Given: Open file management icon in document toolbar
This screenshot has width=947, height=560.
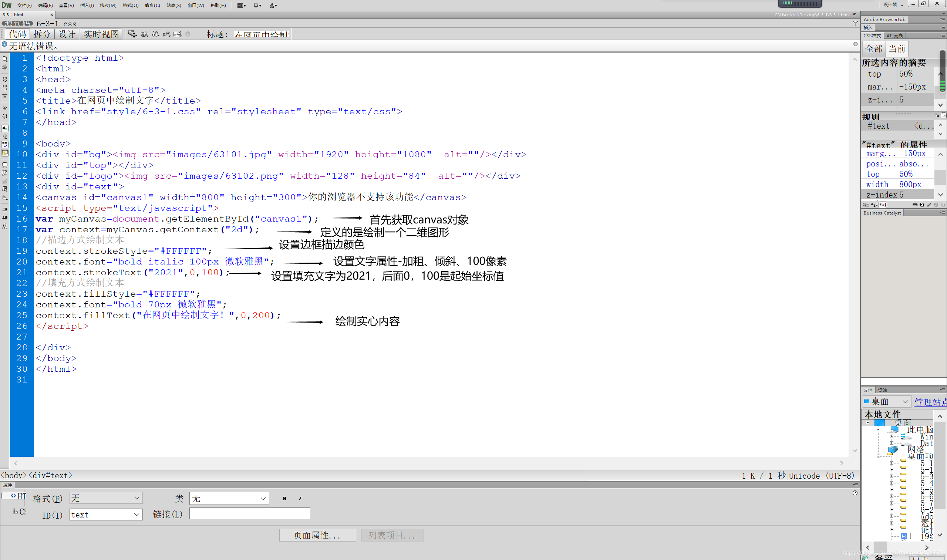Looking at the screenshot, I should pyautogui.click(x=155, y=34).
